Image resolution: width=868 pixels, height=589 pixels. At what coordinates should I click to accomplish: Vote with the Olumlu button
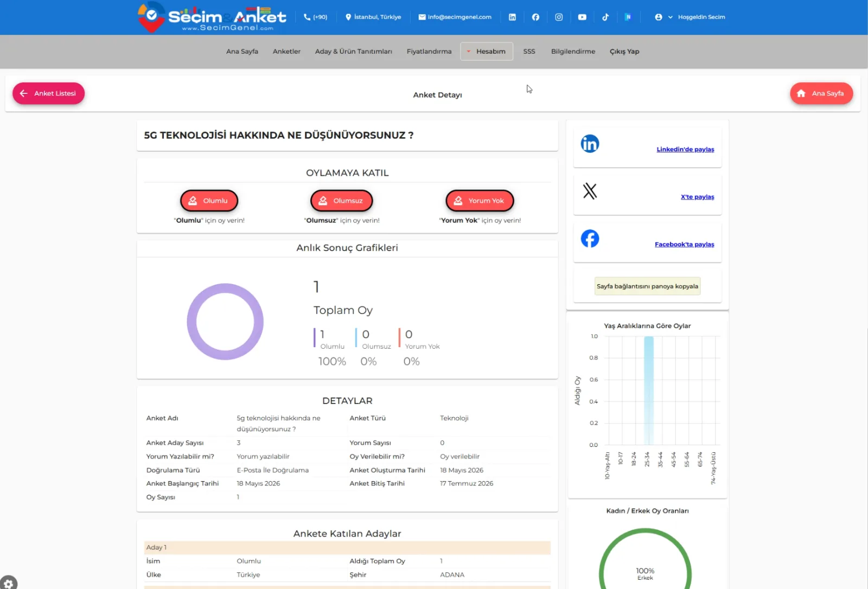[209, 201]
